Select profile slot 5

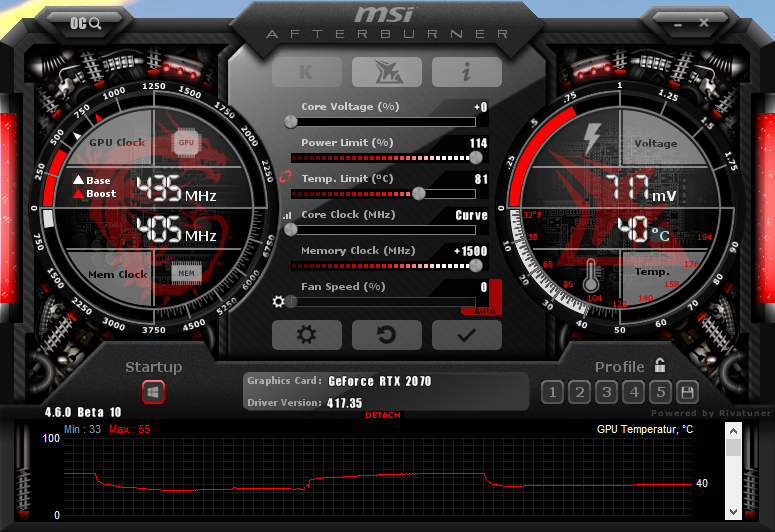(660, 393)
